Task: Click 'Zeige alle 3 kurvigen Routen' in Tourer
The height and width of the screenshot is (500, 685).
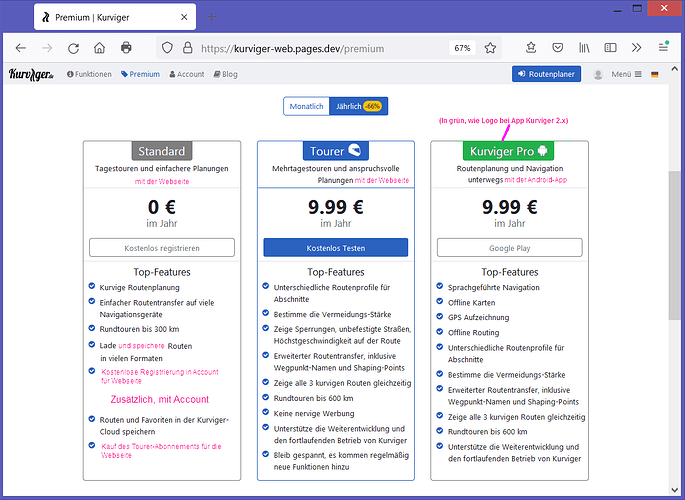Action: [342, 383]
